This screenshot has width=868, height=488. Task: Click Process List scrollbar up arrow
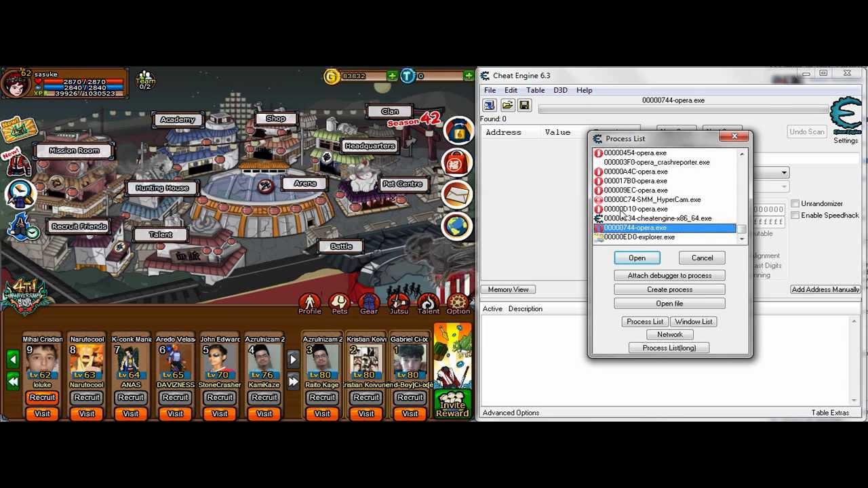coord(742,154)
